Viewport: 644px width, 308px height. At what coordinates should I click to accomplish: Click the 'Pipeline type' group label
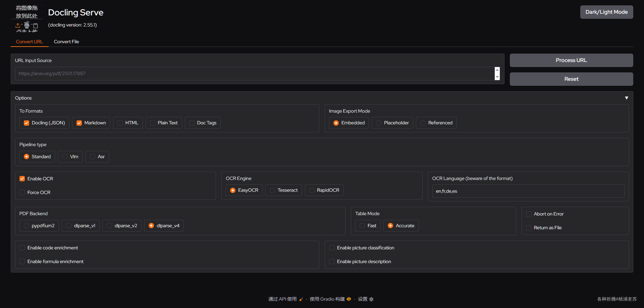point(33,145)
